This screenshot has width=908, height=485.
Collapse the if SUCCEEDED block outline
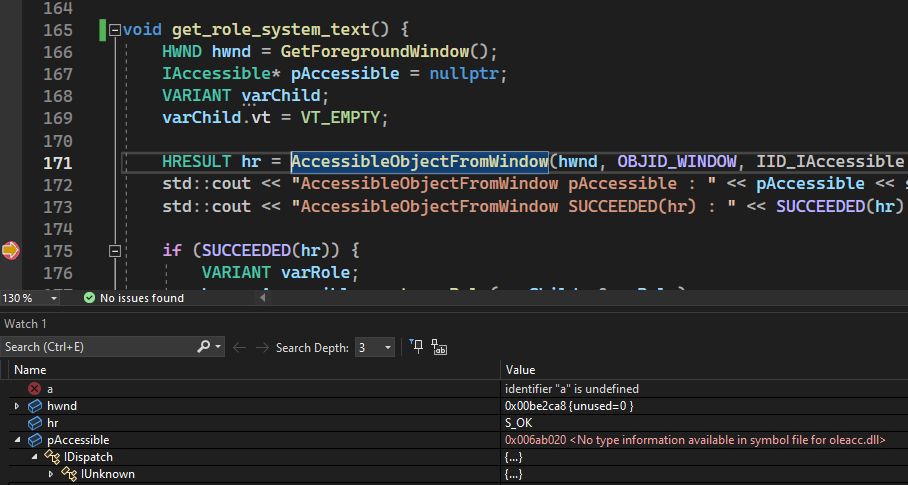[115, 251]
